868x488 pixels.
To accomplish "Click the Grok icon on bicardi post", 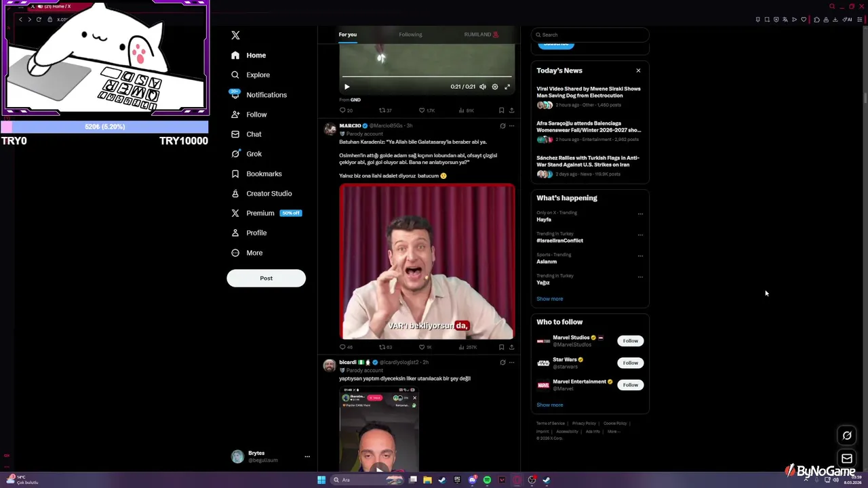I will 502,363.
